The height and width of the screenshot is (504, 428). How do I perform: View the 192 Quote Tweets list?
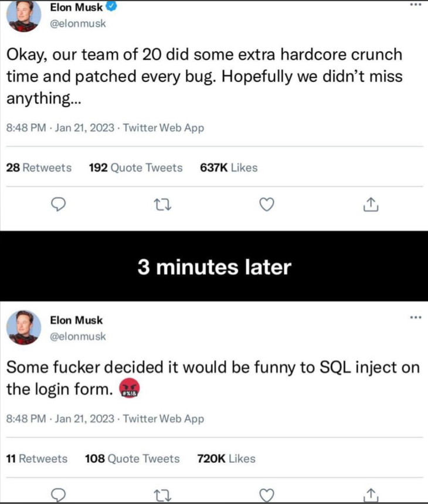[135, 168]
